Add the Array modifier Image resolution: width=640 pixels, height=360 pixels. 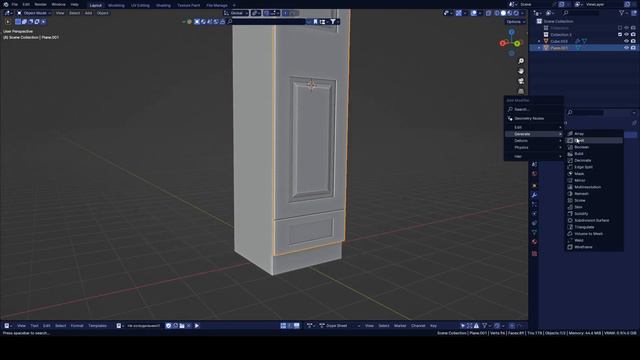(594, 134)
